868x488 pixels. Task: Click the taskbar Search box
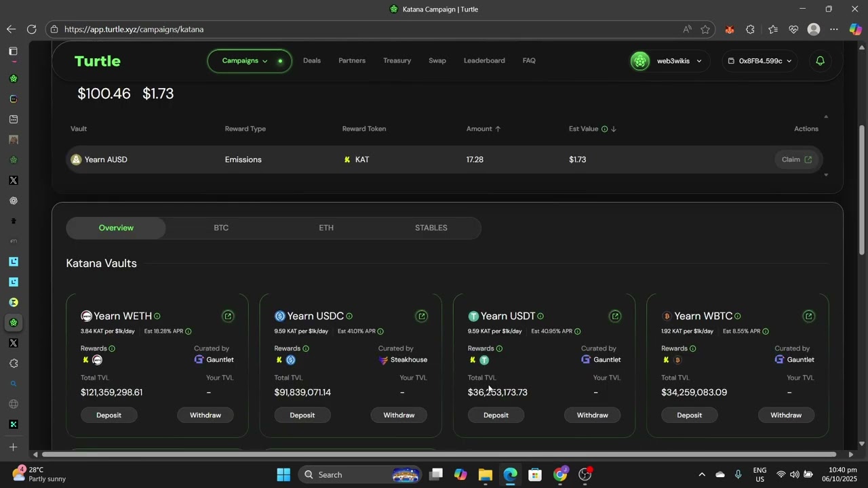(359, 474)
